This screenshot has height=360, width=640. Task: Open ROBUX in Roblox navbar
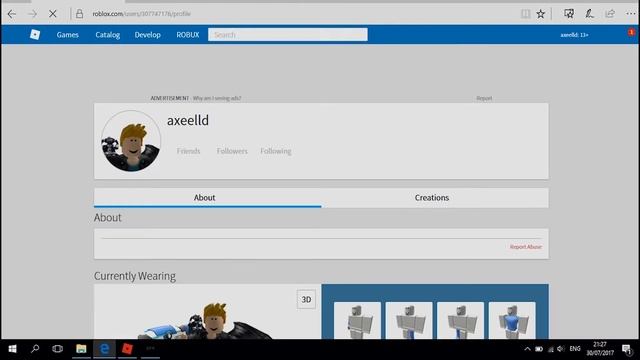click(x=188, y=35)
